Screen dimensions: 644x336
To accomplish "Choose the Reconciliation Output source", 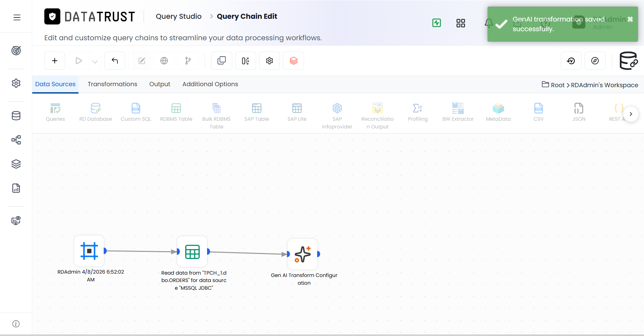I will point(378,116).
